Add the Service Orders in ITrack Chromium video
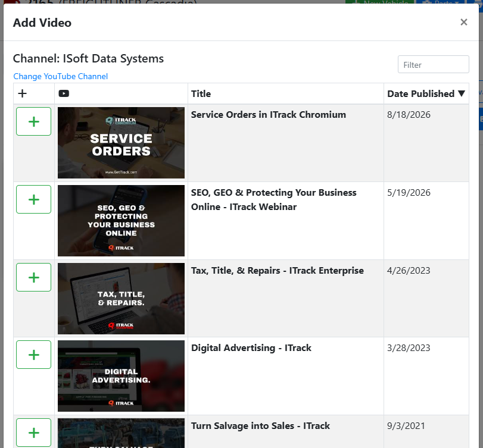Image resolution: width=483 pixels, height=448 pixels. [33, 121]
